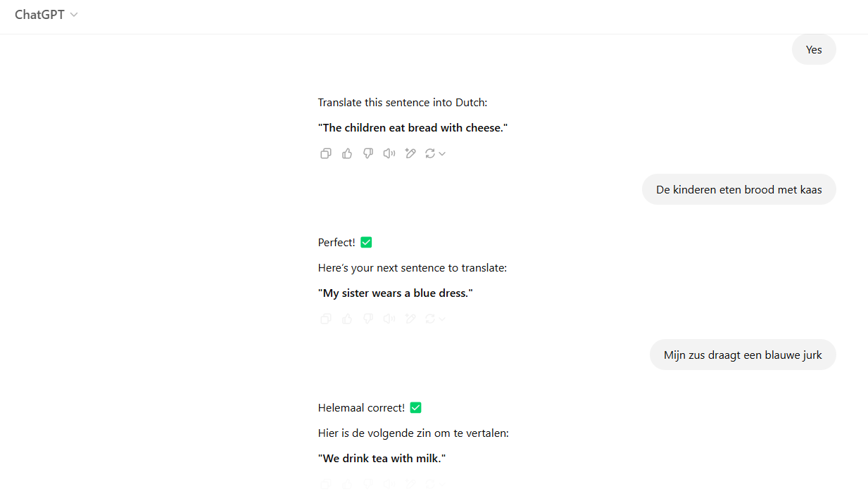Click the "Yes" user message bubble
This screenshot has height=503, width=868.
pos(814,49)
